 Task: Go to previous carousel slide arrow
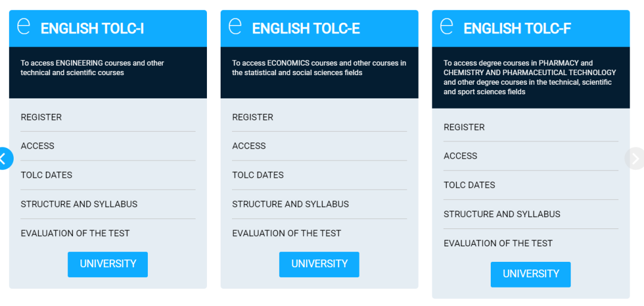tap(4, 159)
